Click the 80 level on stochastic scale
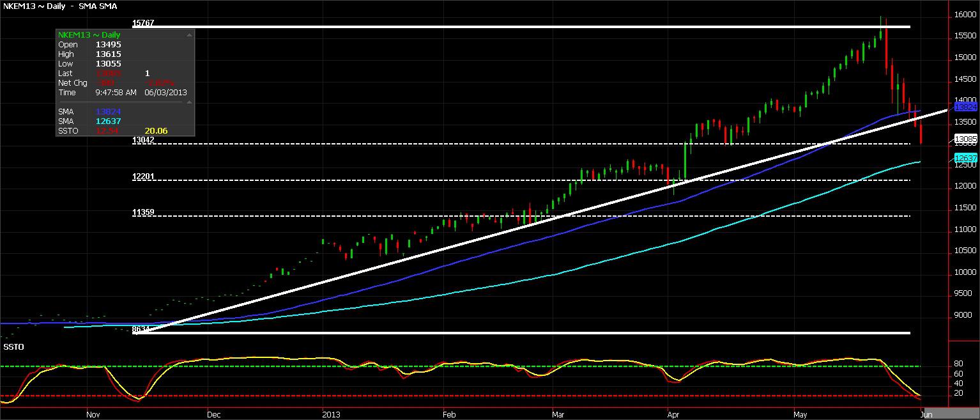The width and height of the screenshot is (980, 420). point(958,364)
